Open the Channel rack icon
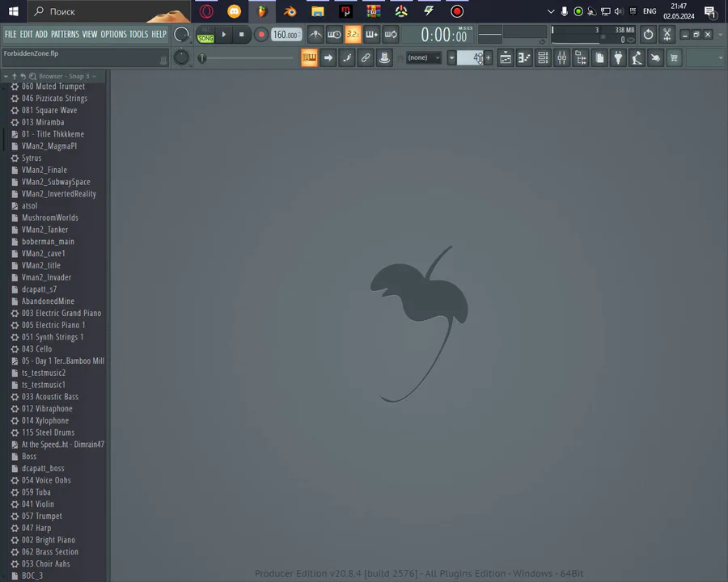This screenshot has height=582, width=728. coord(543,57)
